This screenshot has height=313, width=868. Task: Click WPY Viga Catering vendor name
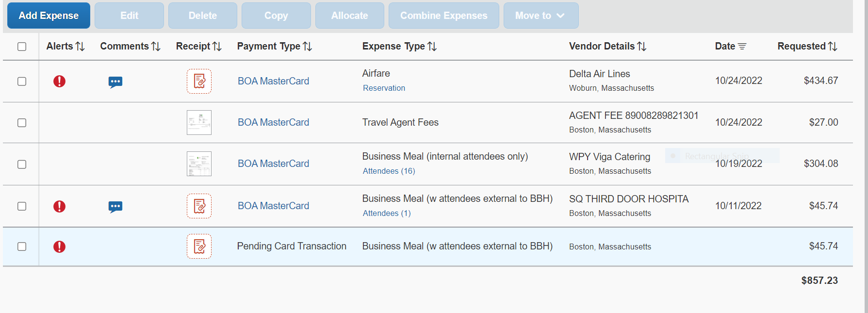609,157
